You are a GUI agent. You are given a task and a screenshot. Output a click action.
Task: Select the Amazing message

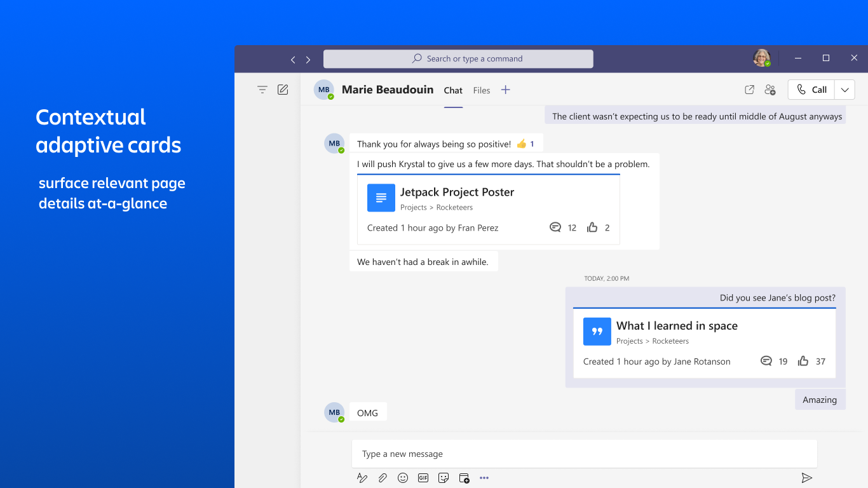click(x=820, y=400)
